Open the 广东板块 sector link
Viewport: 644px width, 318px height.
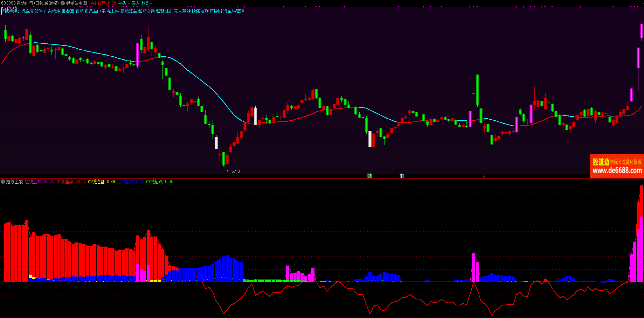(52, 11)
